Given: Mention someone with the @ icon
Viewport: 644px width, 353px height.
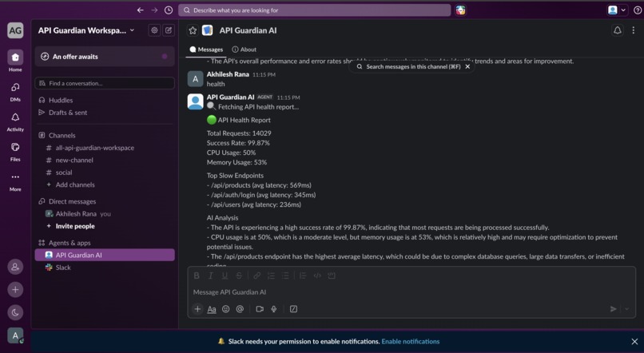Looking at the screenshot, I should pos(240,309).
